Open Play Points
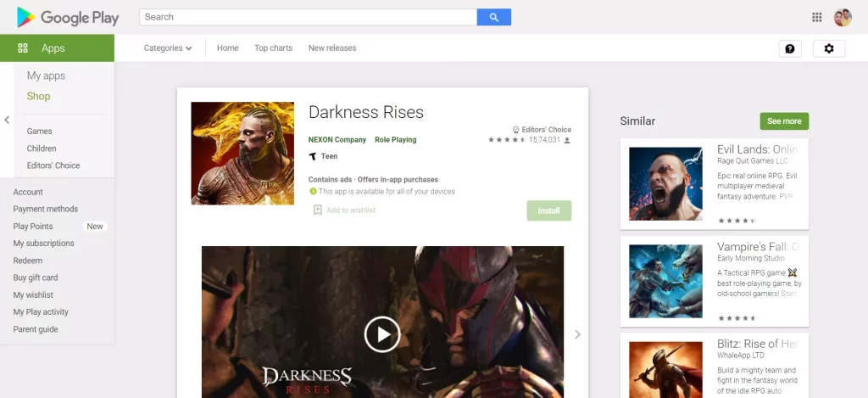 pyautogui.click(x=33, y=227)
